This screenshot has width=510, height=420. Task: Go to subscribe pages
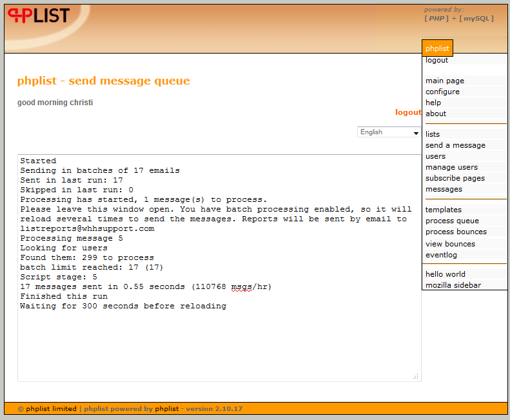[455, 178]
